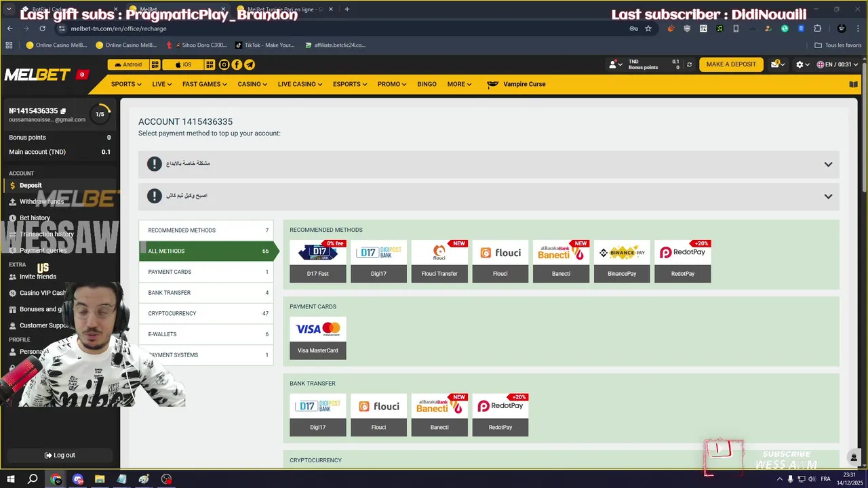868x488 pixels.
Task: Choose Flouci Transfer payment method
Action: click(439, 261)
